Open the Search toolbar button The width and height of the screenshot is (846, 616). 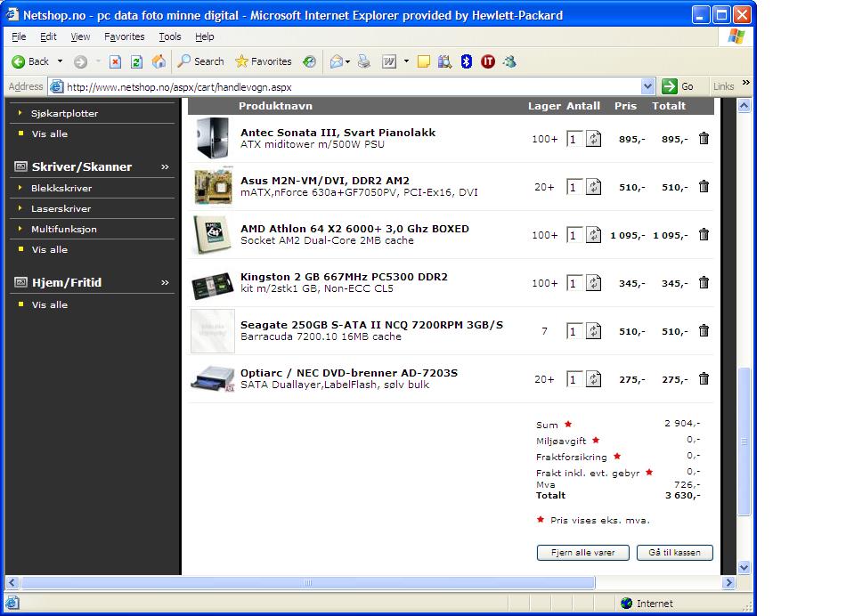point(200,61)
